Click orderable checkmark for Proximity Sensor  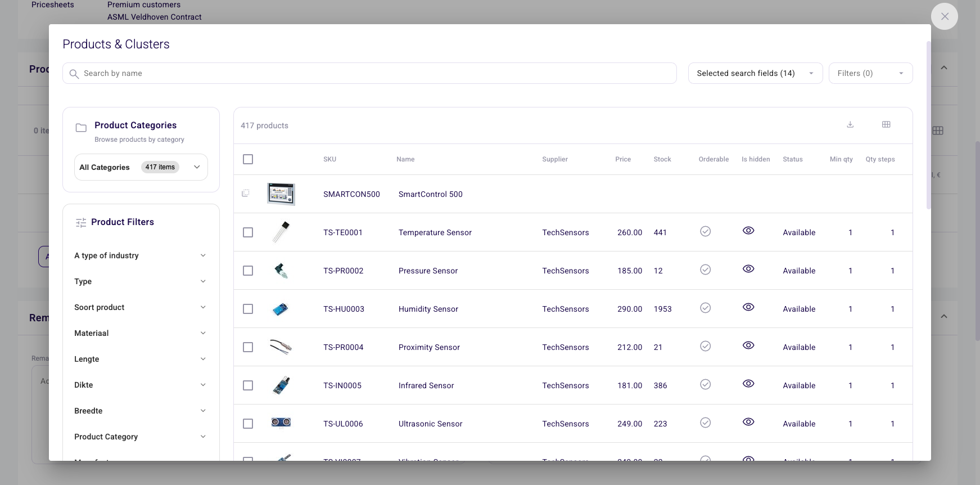tap(705, 346)
